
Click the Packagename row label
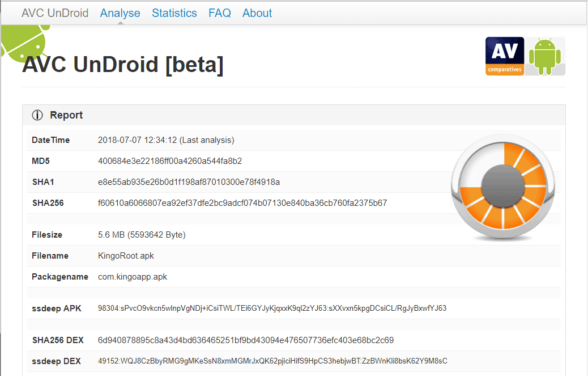coord(60,277)
